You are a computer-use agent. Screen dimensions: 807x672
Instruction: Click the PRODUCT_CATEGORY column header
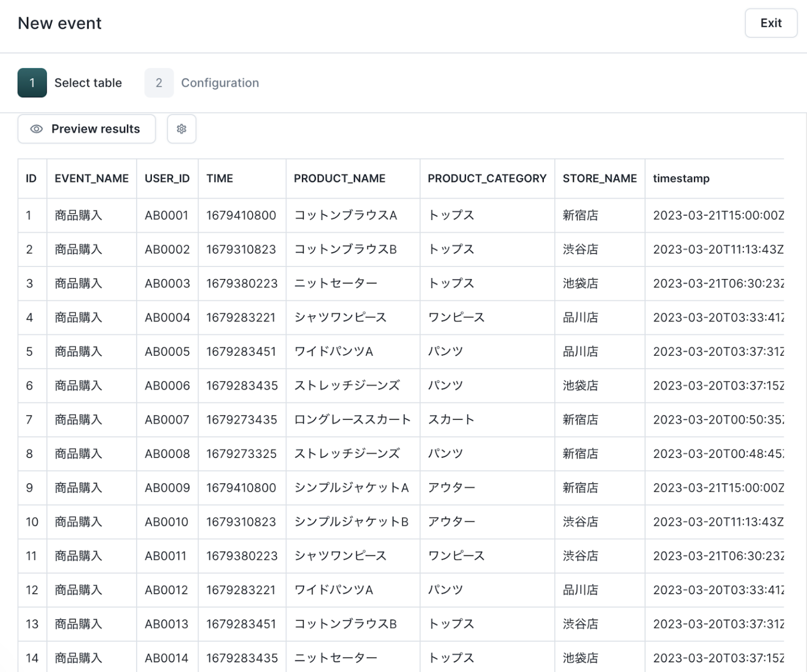(487, 179)
